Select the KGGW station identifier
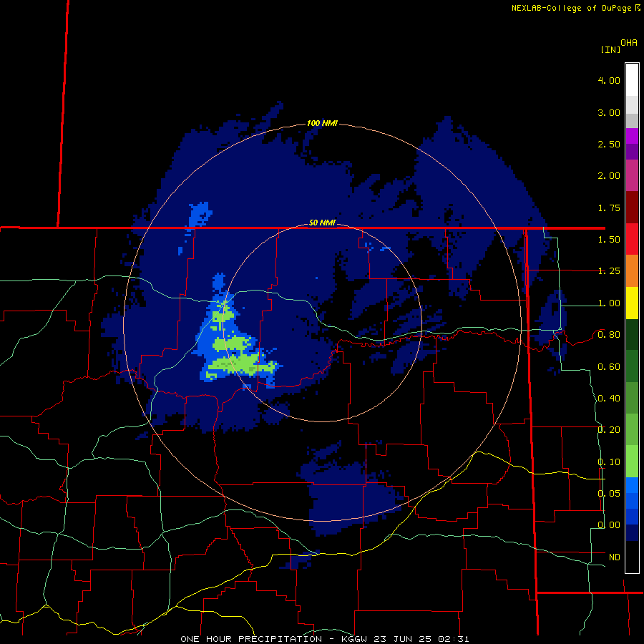Screen dimensions: 644x644 354,639
